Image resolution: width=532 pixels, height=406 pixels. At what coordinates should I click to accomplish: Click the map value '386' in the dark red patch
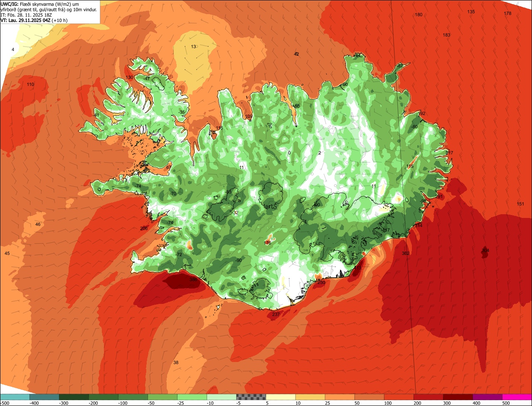point(193,279)
